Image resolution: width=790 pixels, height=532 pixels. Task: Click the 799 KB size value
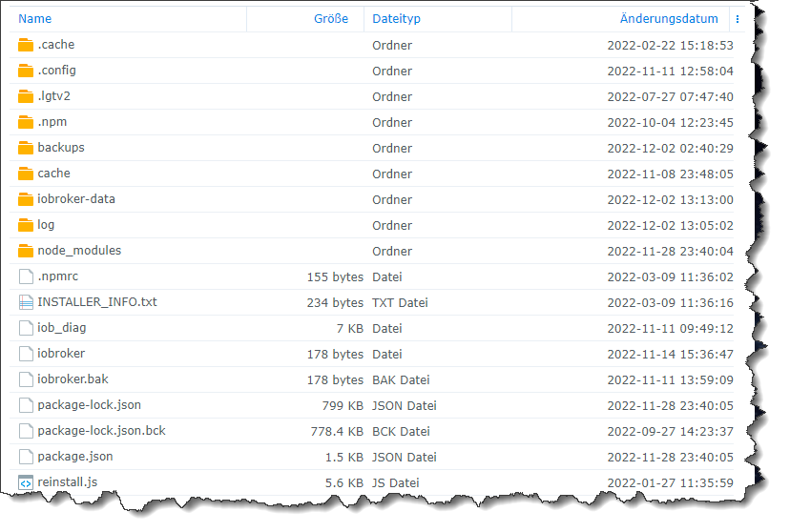[343, 405]
